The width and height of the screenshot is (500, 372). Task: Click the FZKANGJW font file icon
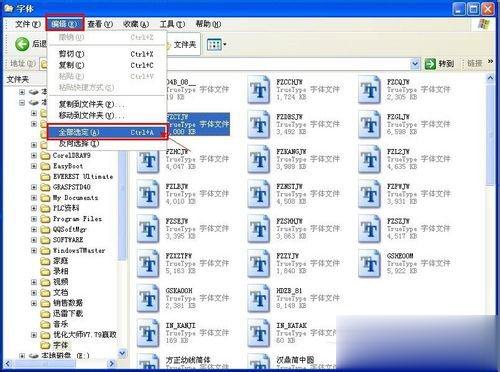click(x=259, y=159)
